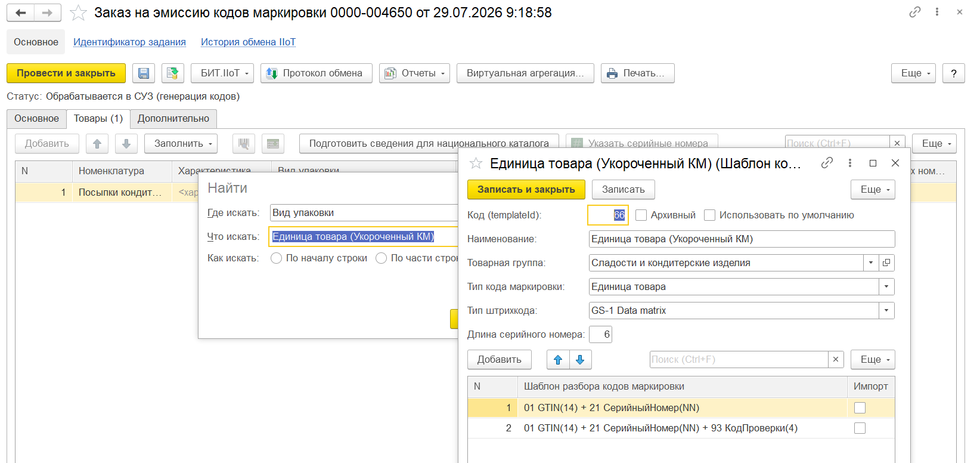Screen dimensions: 980x463
Task: Click the post document icon next to save
Action: [x=172, y=73]
